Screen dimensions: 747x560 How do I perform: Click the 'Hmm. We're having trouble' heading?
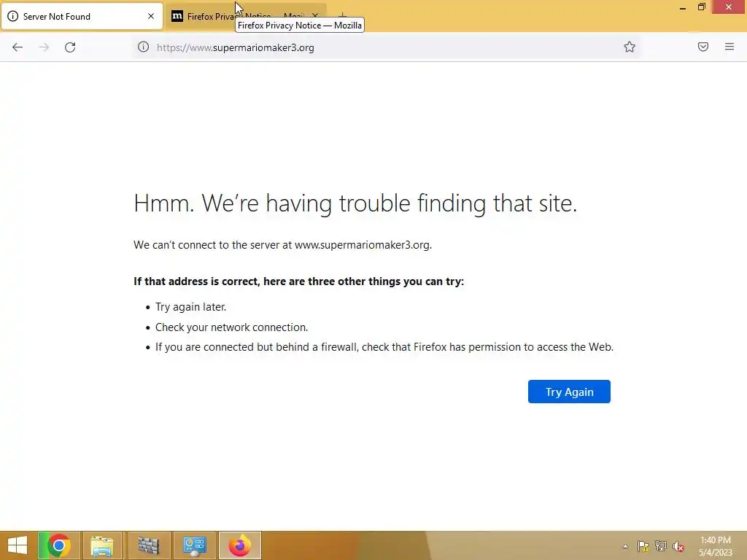(x=355, y=203)
